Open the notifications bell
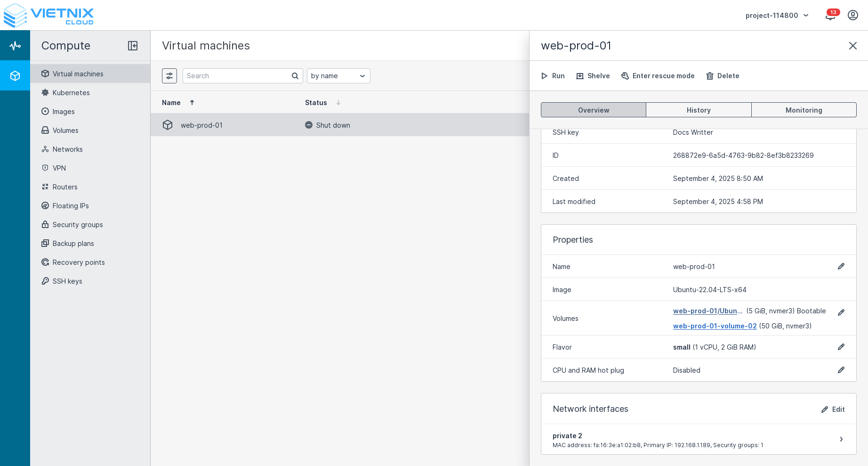This screenshot has width=868, height=466. pyautogui.click(x=830, y=16)
